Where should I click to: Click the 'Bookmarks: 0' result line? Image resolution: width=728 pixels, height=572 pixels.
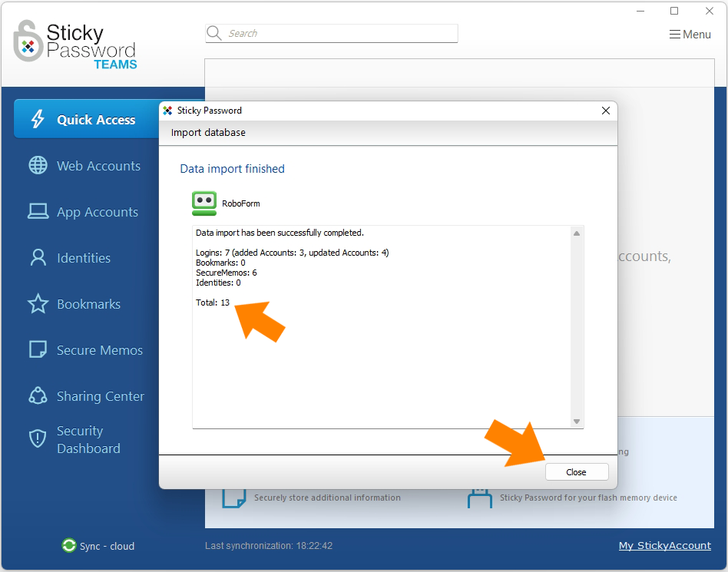tap(220, 263)
